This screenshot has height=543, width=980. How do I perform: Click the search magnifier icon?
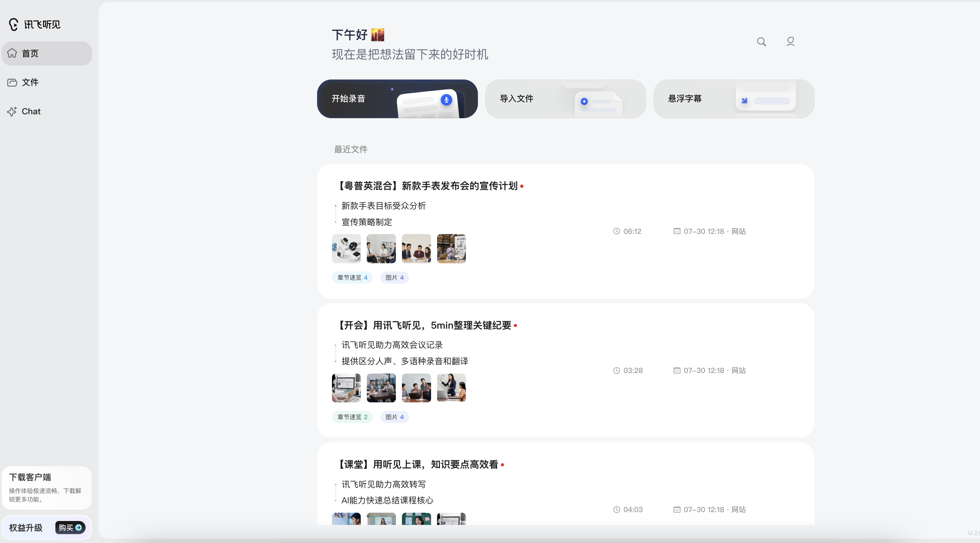[761, 42]
